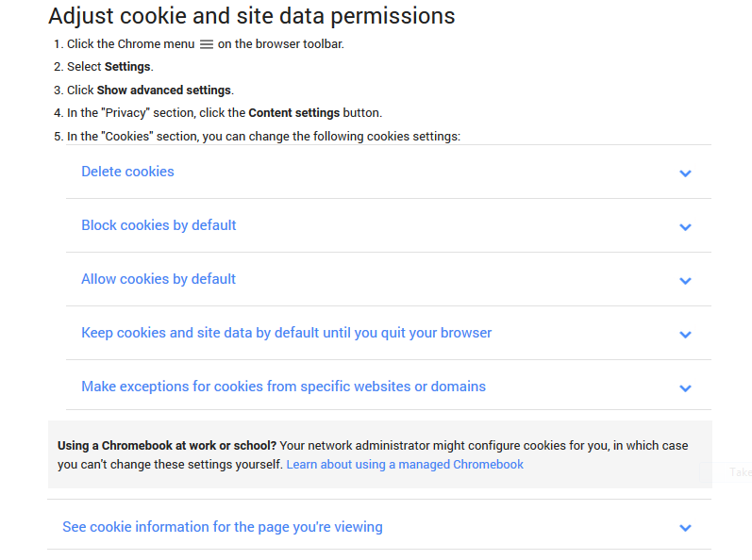Click the Chrome menu hamburger icon in step one
752x560 pixels.
point(207,44)
